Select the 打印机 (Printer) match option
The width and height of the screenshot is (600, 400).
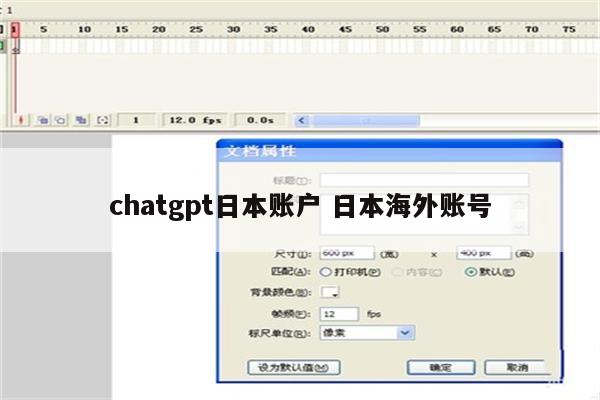pyautogui.click(x=326, y=271)
